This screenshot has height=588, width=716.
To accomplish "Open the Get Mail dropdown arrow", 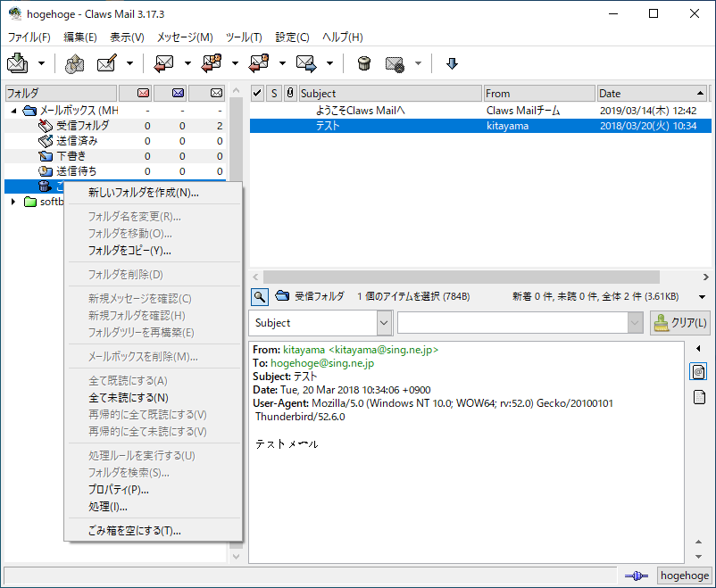I will (x=42, y=63).
